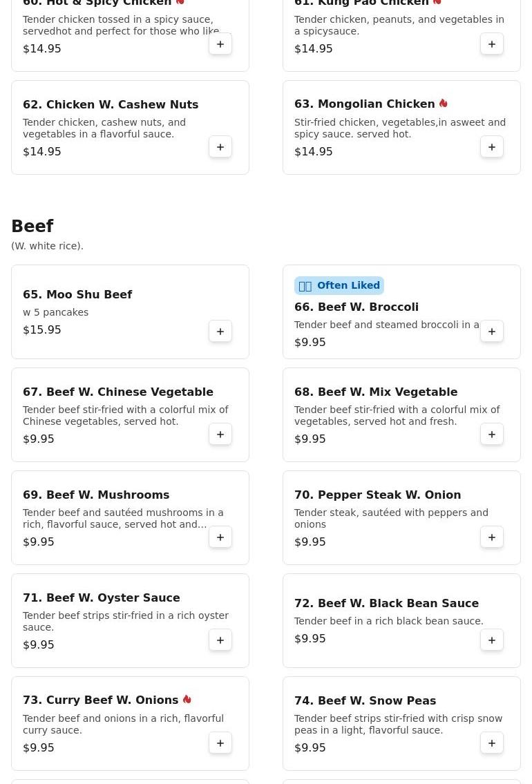Add Hot & Spicy Chicken to cart

(220, 44)
